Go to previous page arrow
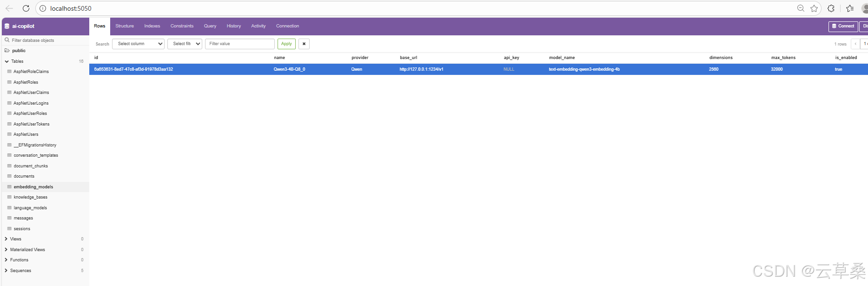This screenshot has width=868, height=286. point(855,44)
